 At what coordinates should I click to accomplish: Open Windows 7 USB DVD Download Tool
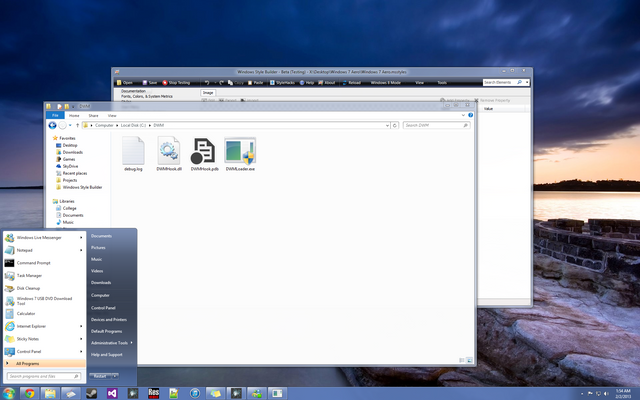(x=44, y=301)
